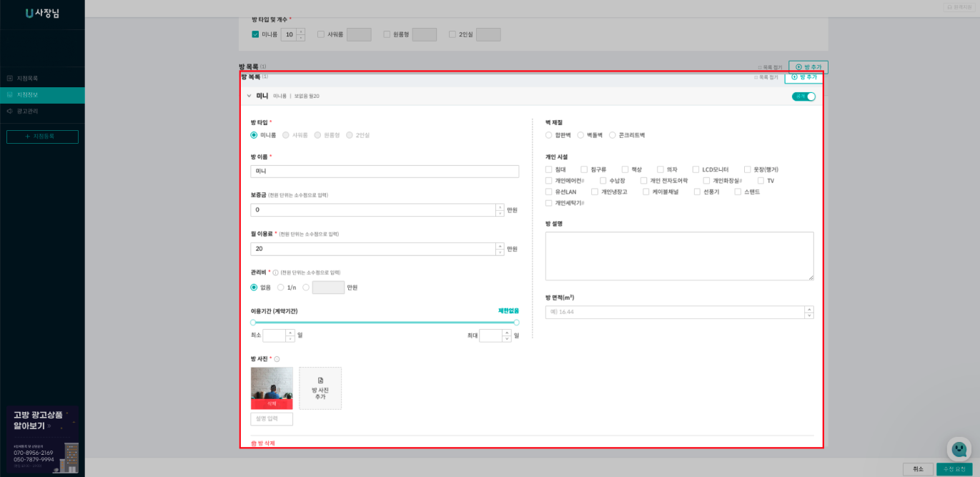Open the 고방 광고상품 알아보기 banner

point(42,439)
